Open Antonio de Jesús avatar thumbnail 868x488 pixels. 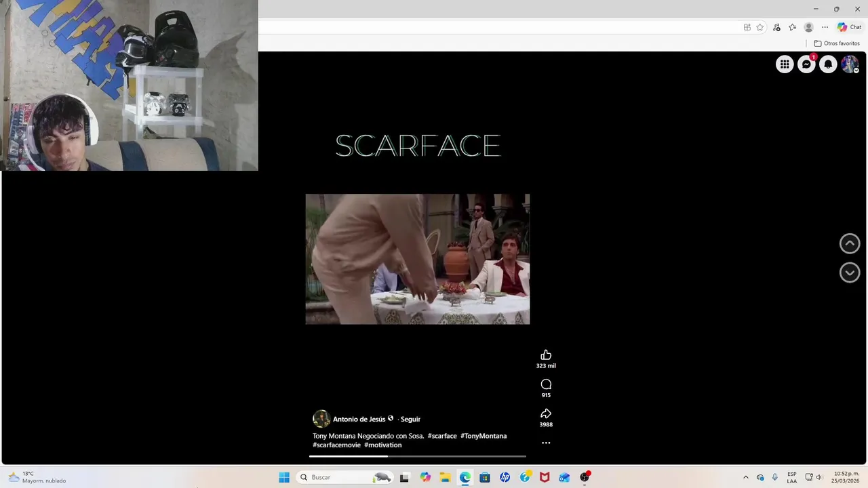(321, 419)
